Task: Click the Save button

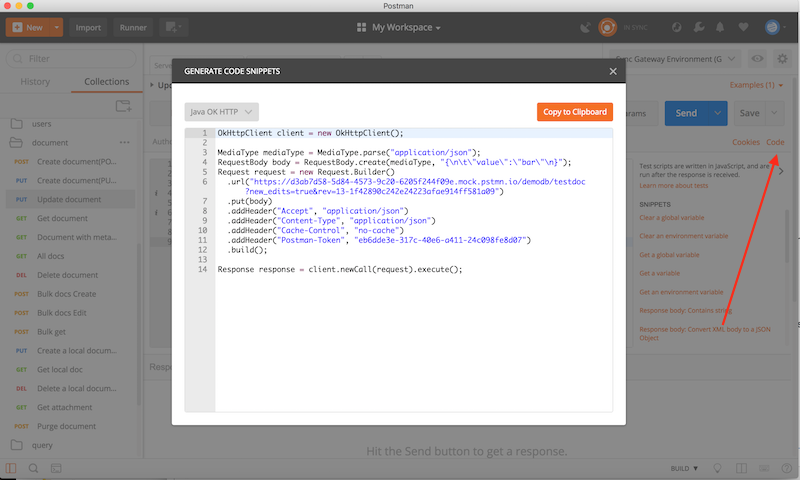Action: pyautogui.click(x=749, y=113)
